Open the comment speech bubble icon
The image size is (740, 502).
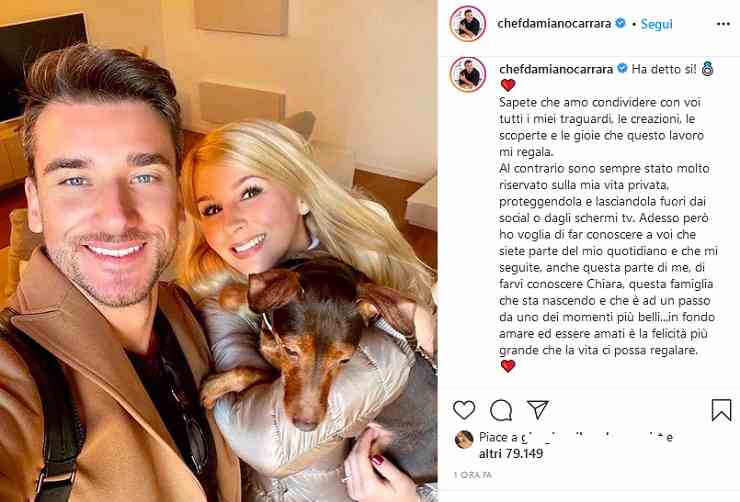(x=501, y=410)
